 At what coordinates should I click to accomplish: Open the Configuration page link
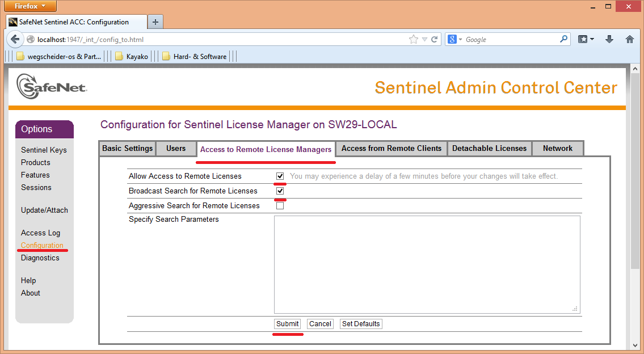pos(42,245)
